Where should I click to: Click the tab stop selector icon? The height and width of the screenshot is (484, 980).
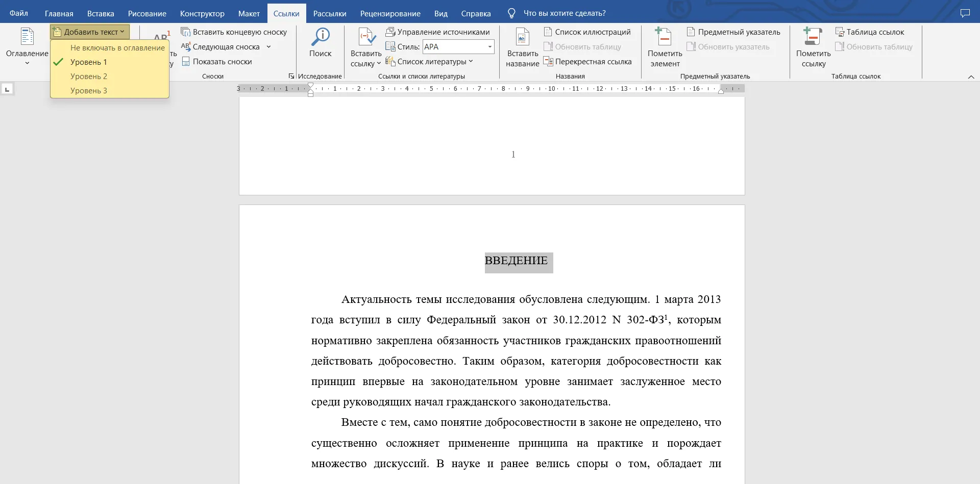7,89
